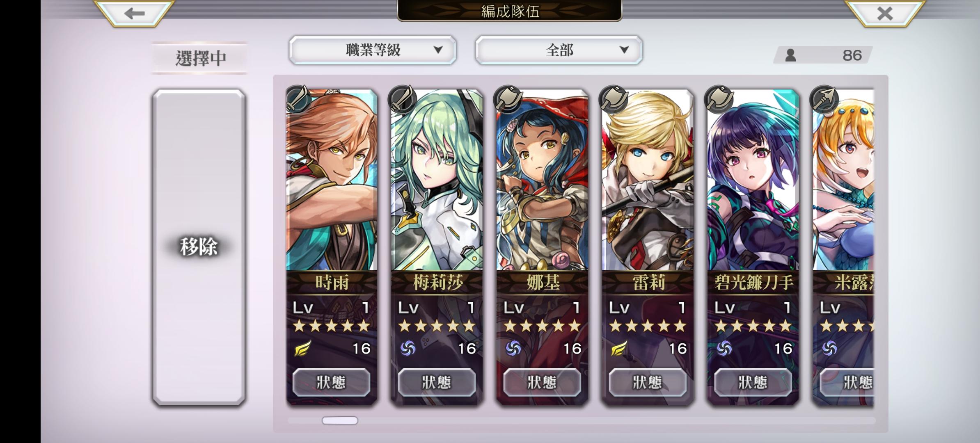The image size is (980, 443).
Task: Click the back arrow icon
Action: (134, 14)
